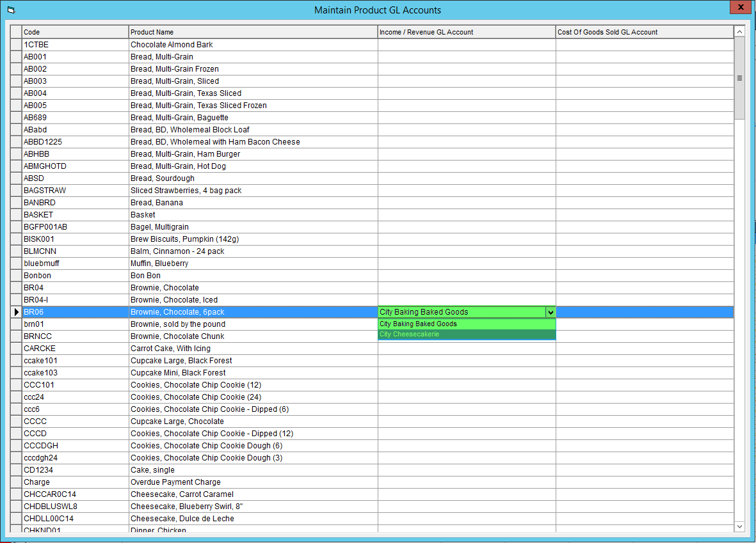Click Bread, Multi-Grain, Hot Dog name
The width and height of the screenshot is (756, 543).
point(253,166)
